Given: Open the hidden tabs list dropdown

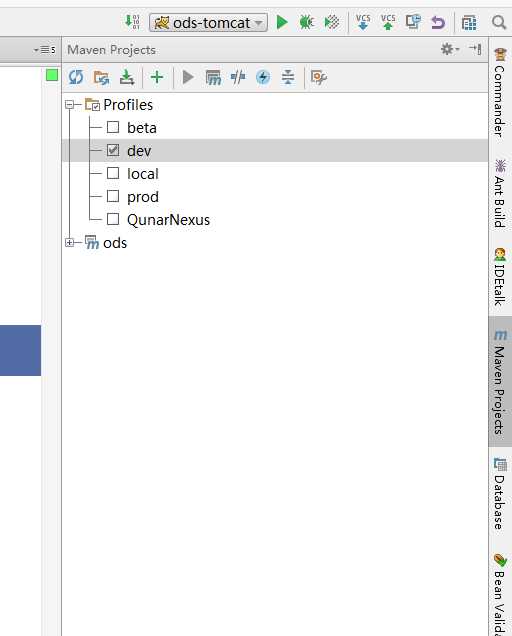Looking at the screenshot, I should [44, 50].
